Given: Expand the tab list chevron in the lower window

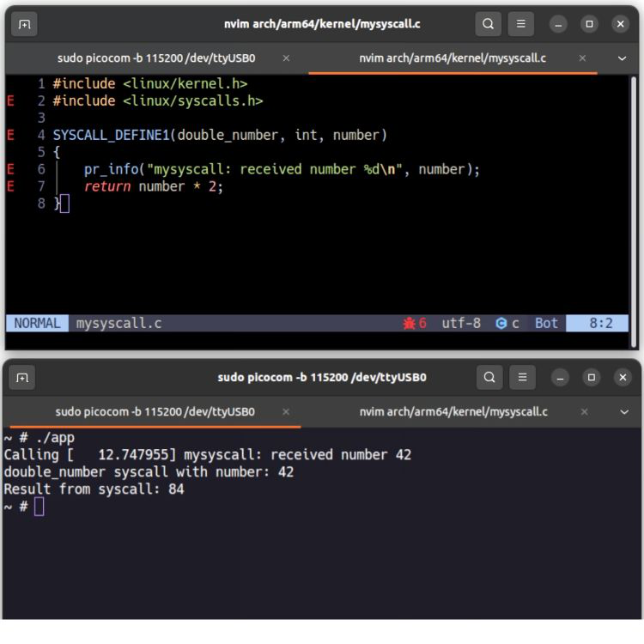Looking at the screenshot, I should 622,411.
